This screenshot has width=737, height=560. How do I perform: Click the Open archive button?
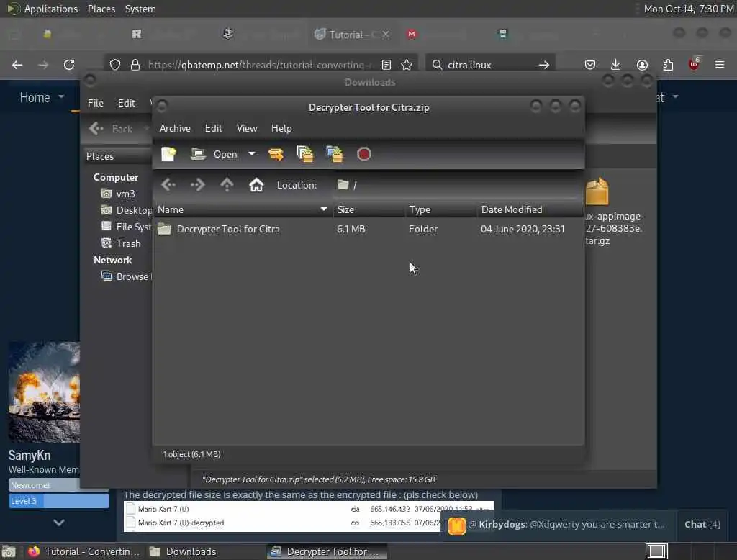(214, 154)
